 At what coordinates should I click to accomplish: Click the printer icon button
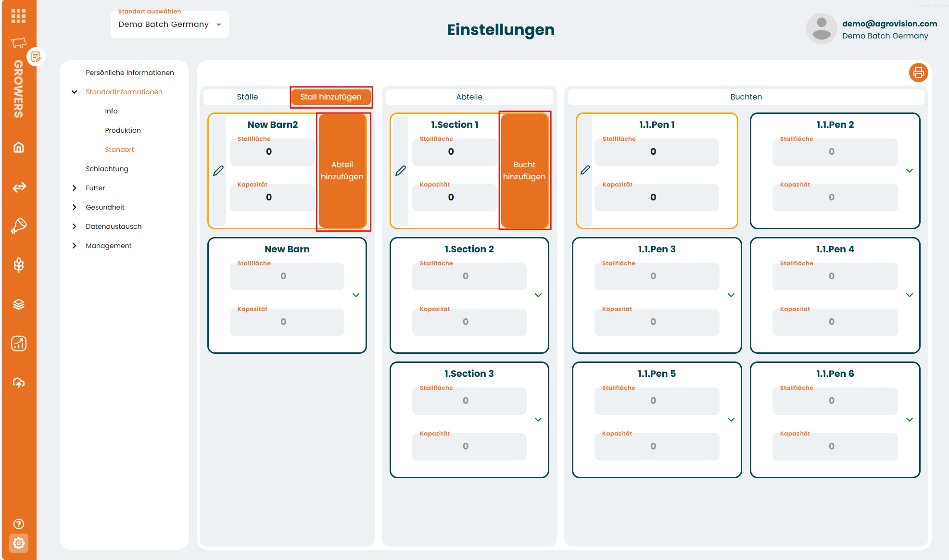(918, 73)
